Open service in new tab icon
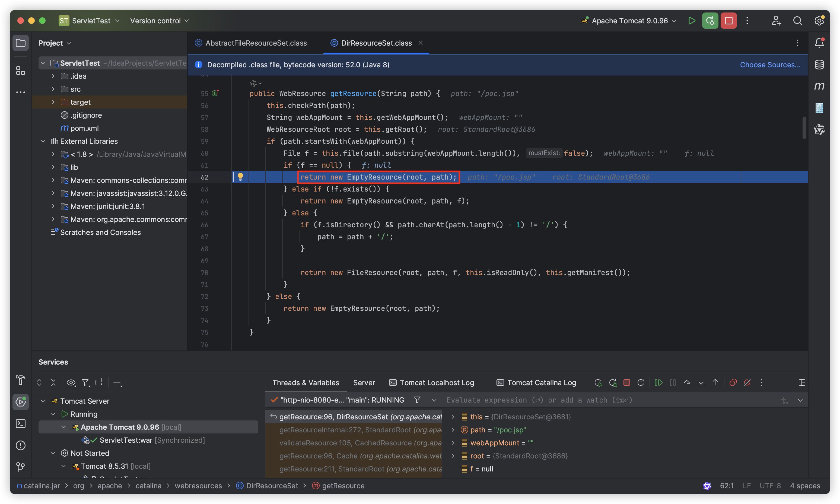This screenshot has width=840, height=504. click(x=99, y=383)
